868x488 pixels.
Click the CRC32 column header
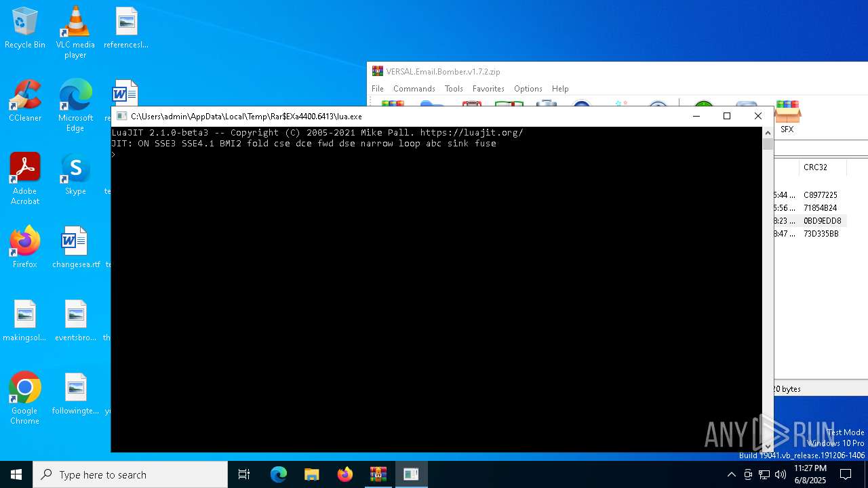815,167
